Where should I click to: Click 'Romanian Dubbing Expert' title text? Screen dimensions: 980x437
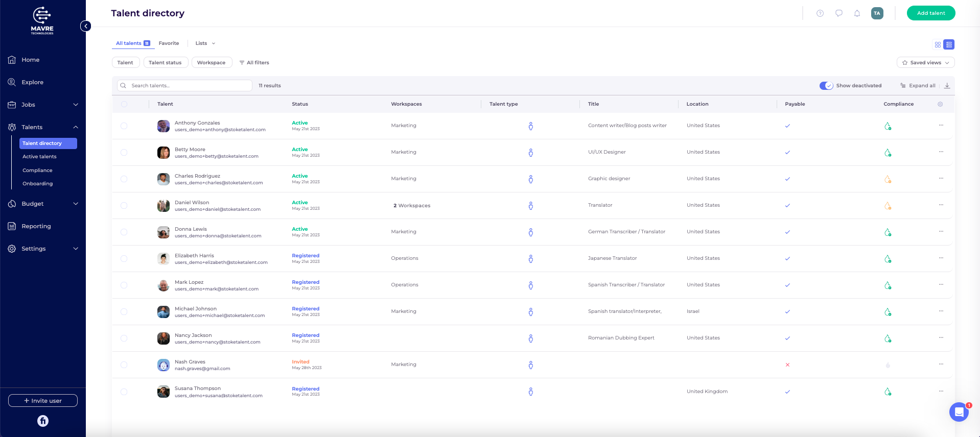(x=621, y=338)
